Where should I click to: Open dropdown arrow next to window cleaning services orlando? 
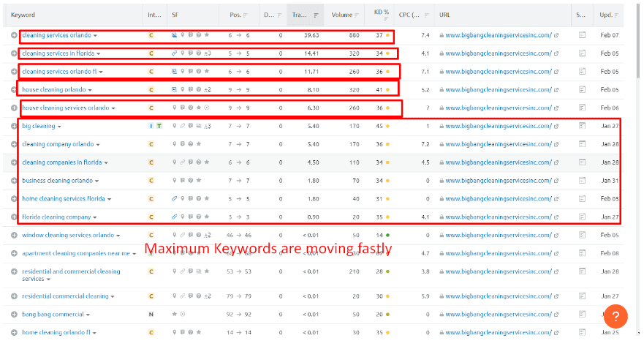tap(118, 236)
